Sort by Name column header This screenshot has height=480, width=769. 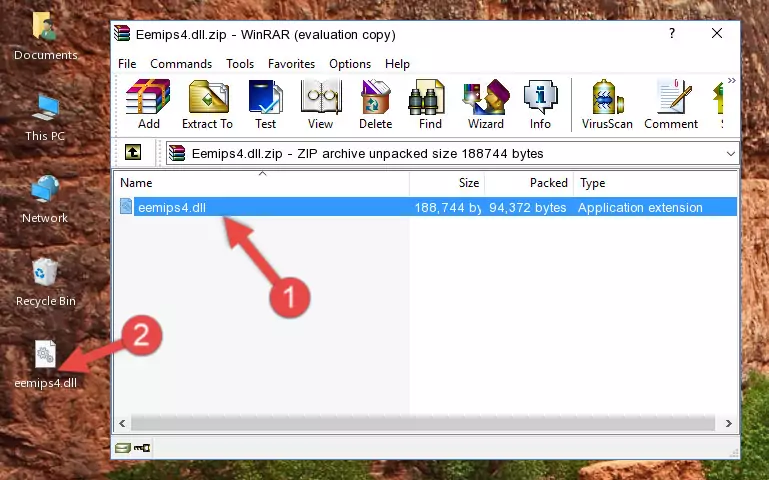(x=262, y=183)
